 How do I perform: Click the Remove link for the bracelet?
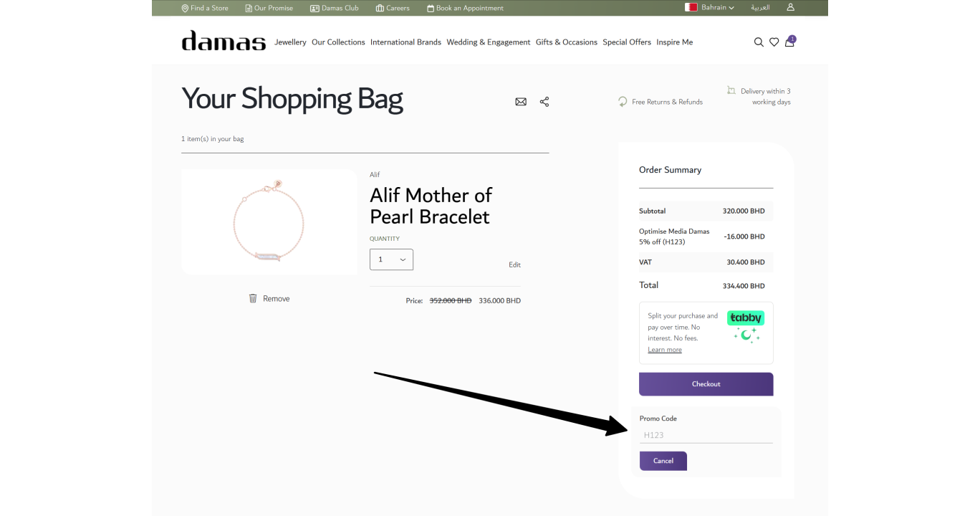tap(277, 298)
